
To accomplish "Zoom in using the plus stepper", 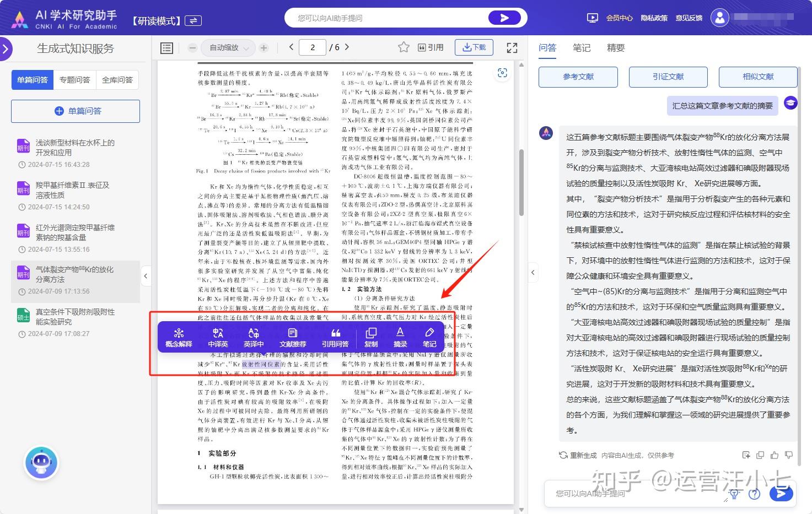I will coord(264,48).
